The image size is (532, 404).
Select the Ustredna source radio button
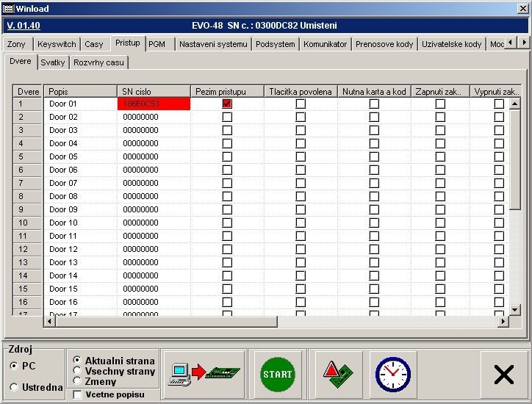click(x=15, y=387)
